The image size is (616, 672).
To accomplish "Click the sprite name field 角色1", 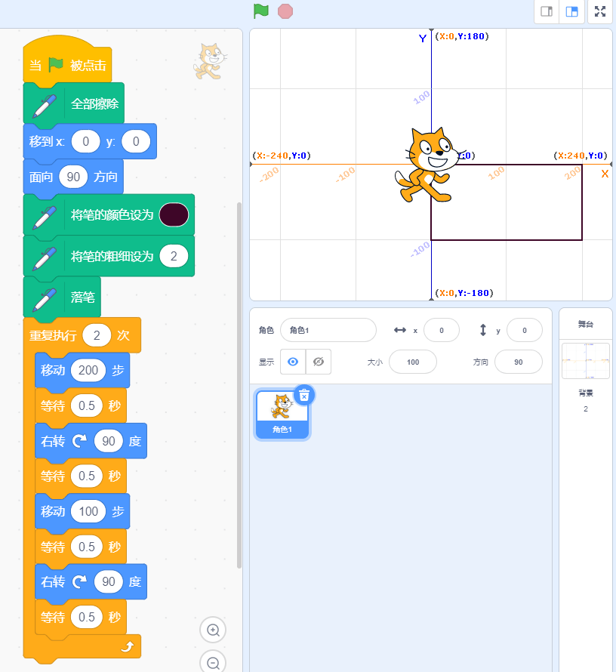I will pos(328,330).
